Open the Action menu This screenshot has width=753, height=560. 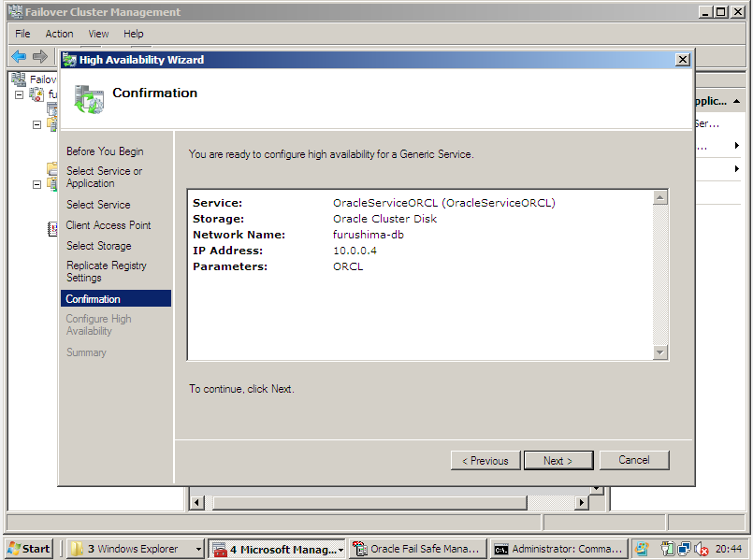59,34
